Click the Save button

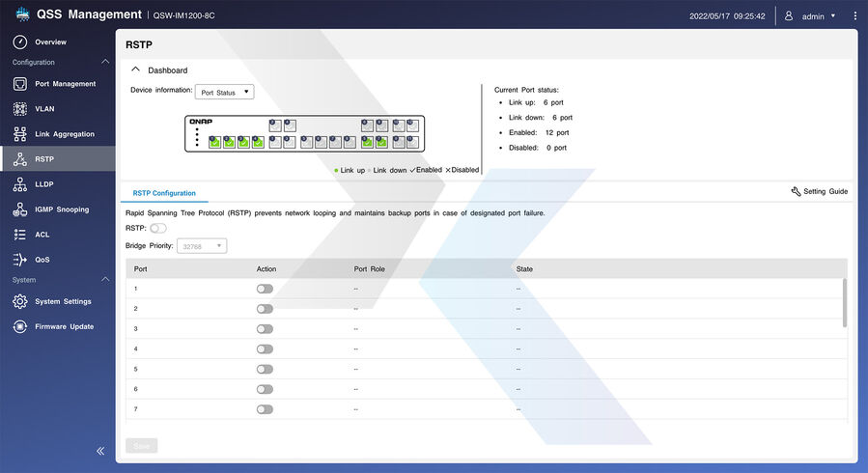coord(141,446)
